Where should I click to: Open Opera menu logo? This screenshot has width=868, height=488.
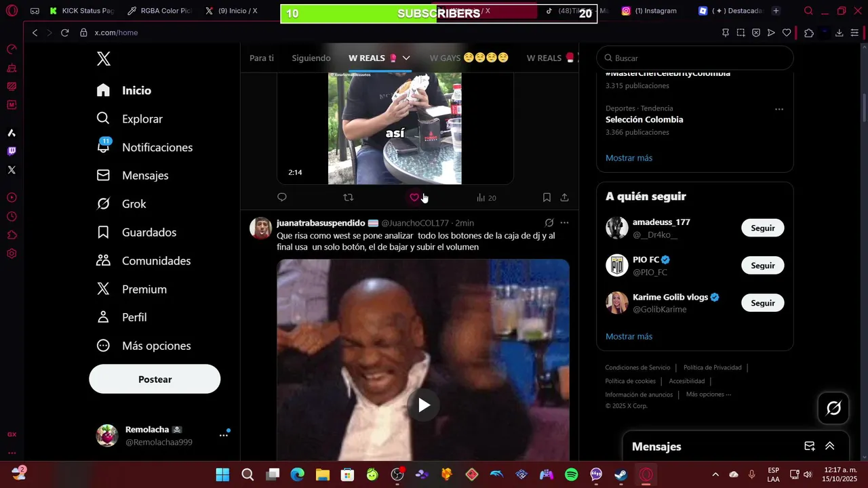point(12,11)
